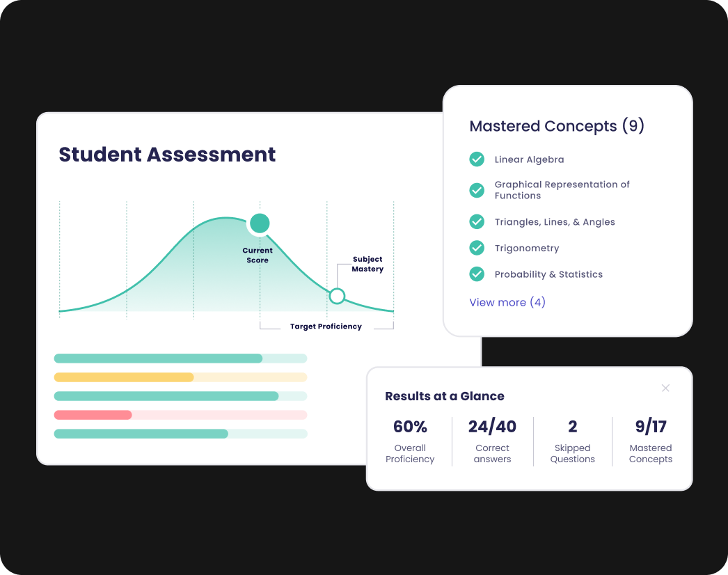Click the filled Current Score marker on the curve
The height and width of the screenshot is (575, 728).
259,223
